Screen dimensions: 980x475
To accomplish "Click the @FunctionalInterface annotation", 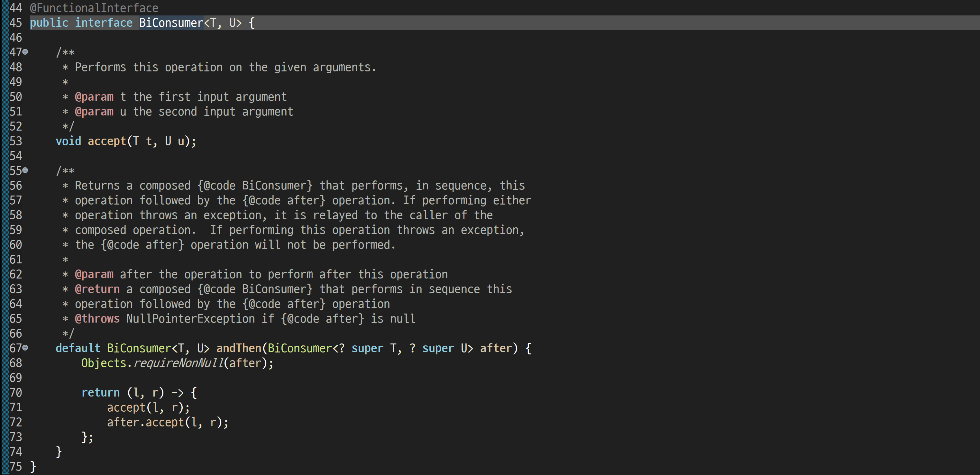I will (94, 8).
